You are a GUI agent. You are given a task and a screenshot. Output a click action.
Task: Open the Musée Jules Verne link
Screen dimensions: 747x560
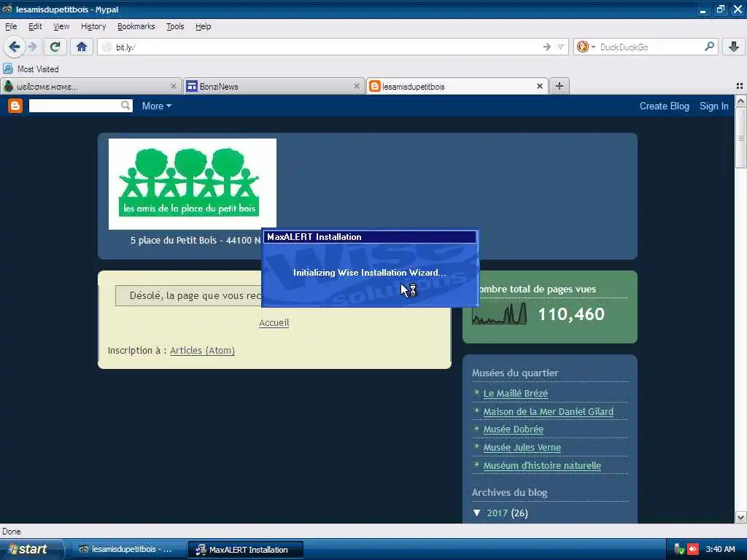(522, 448)
